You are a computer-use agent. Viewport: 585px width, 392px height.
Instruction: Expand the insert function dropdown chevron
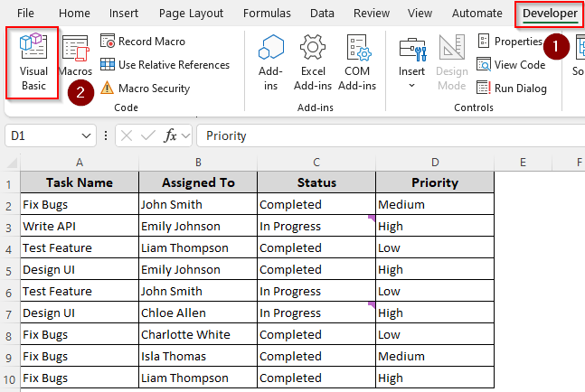click(x=186, y=135)
